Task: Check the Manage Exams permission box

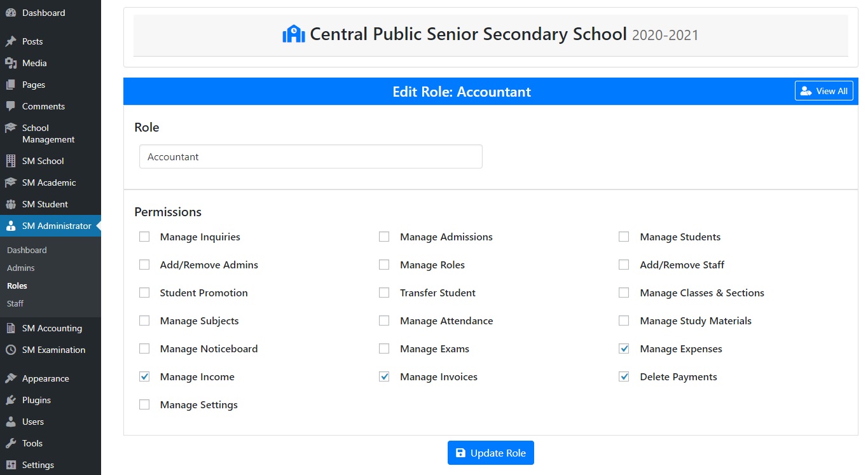Action: pyautogui.click(x=384, y=348)
